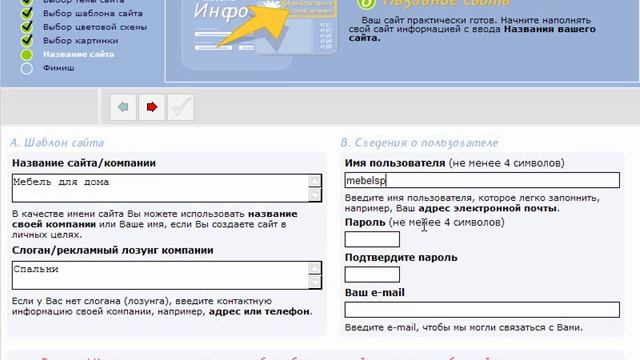Select the 'Выбор шаблона сайта' step

click(93, 13)
